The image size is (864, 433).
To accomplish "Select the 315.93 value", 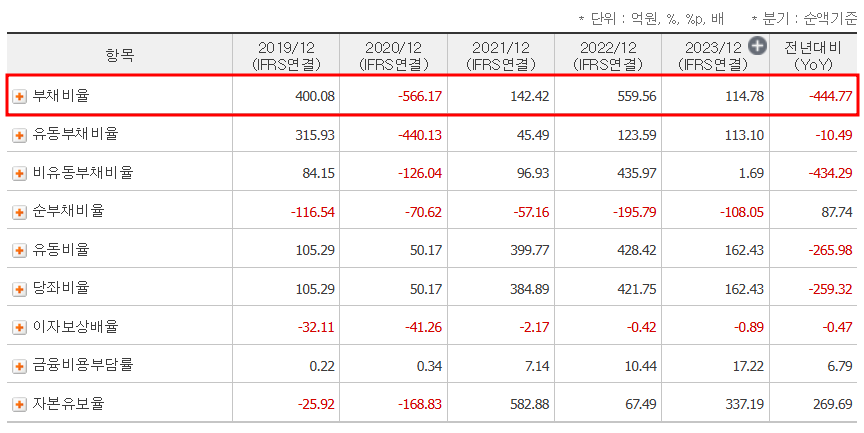I will coord(315,135).
